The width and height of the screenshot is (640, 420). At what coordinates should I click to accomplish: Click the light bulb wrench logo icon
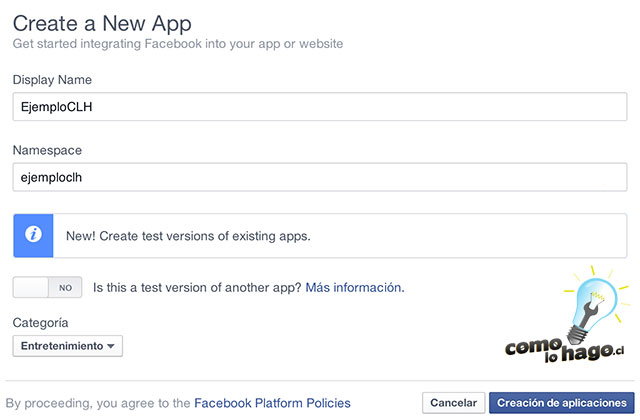tap(596, 304)
